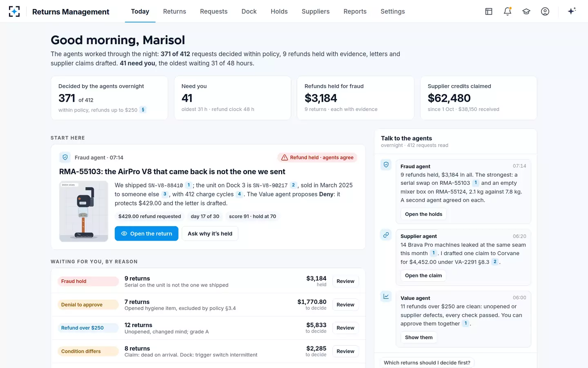Screen dimensions: 588x368
Task: Click citation 1 after SN-V8-88410
Action: [188, 185]
